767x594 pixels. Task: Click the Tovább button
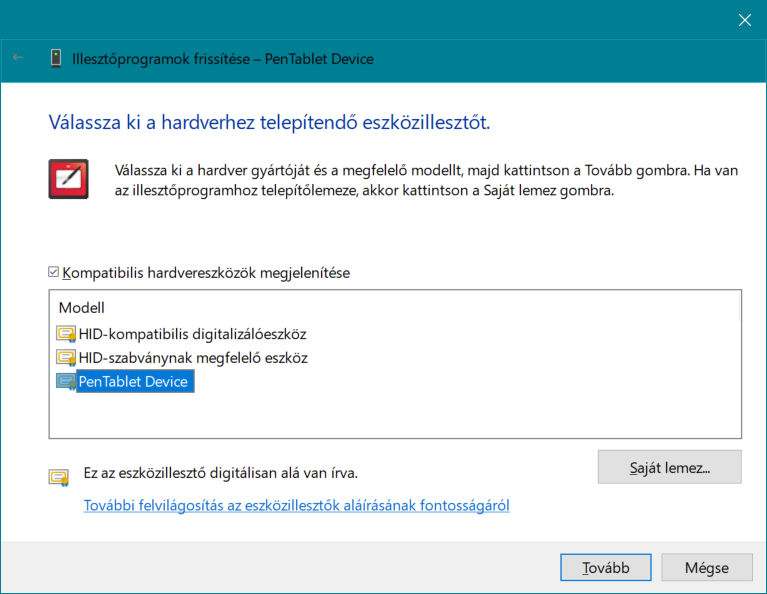606,568
